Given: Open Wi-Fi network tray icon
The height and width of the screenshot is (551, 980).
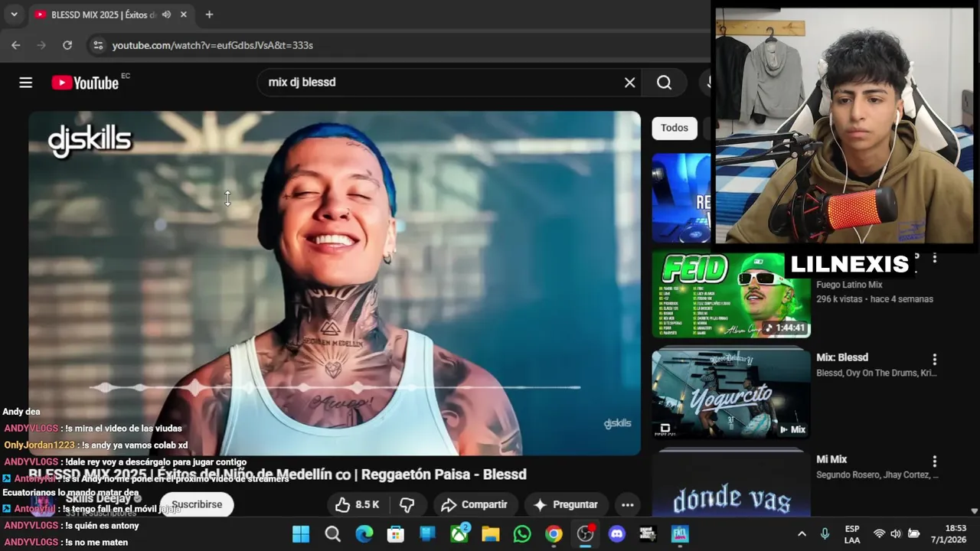Looking at the screenshot, I should 879,534.
